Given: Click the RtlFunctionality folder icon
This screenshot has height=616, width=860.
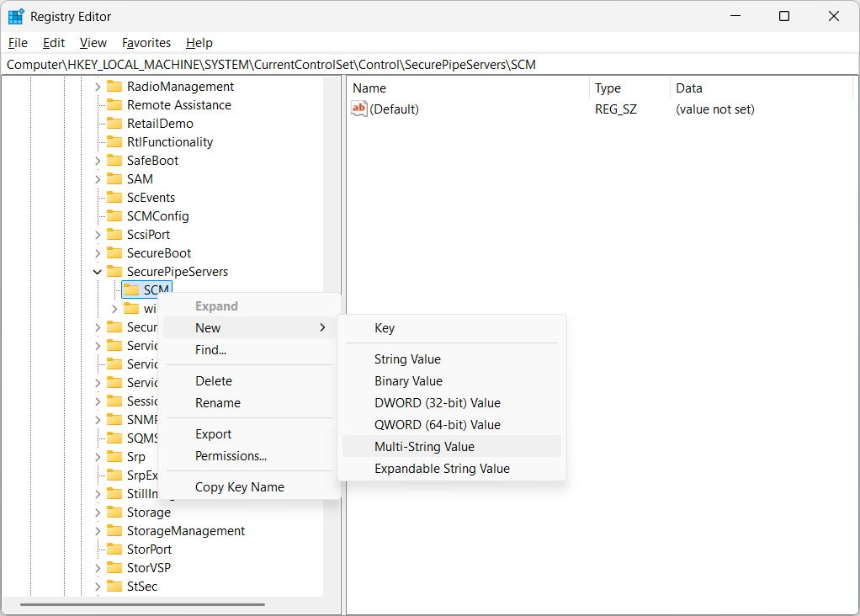Looking at the screenshot, I should click(114, 142).
